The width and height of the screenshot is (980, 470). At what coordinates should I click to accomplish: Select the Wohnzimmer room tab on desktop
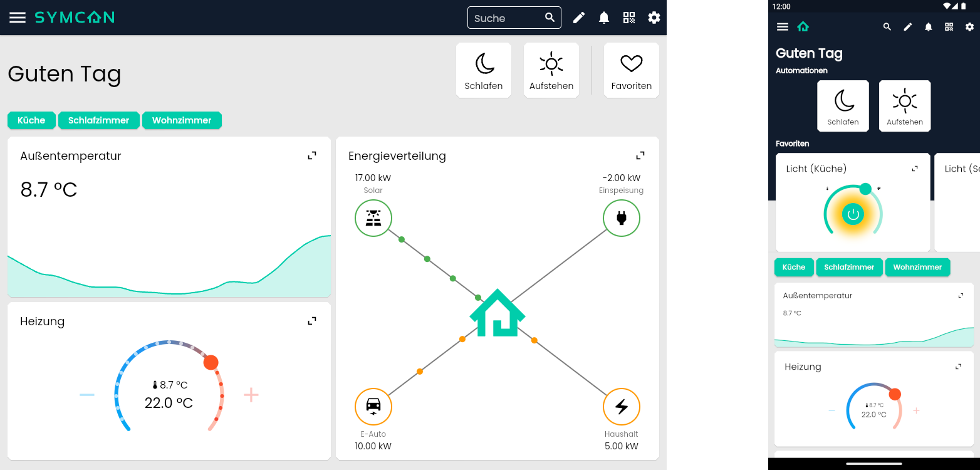pyautogui.click(x=182, y=120)
